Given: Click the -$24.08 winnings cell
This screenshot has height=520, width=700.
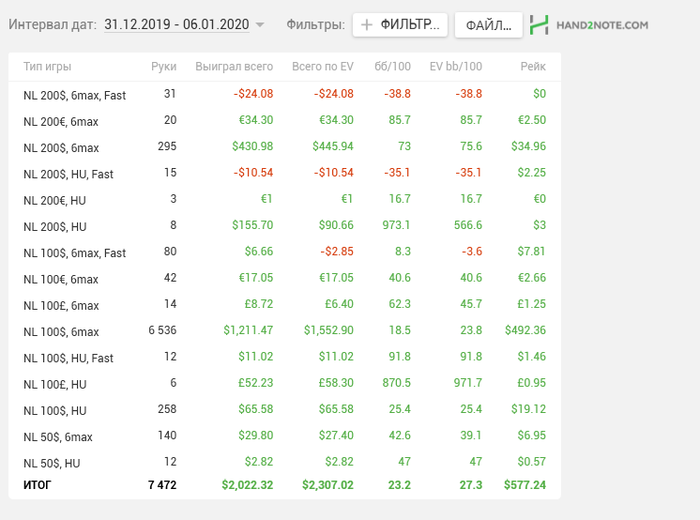Looking at the screenshot, I should click(x=253, y=94).
